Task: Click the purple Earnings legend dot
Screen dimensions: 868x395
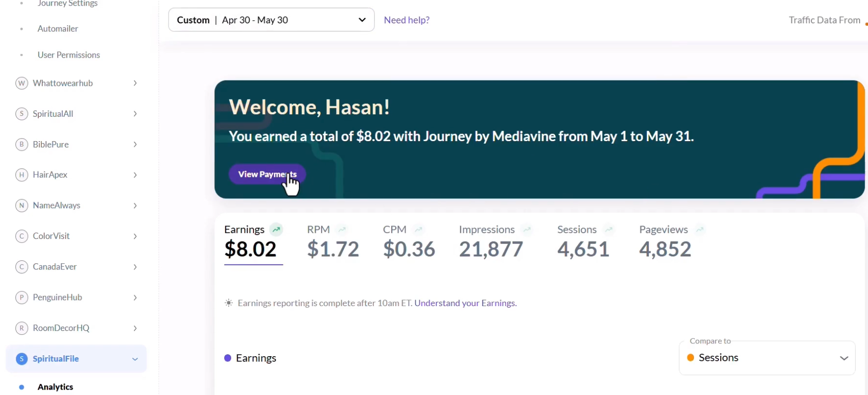Action: pos(228,358)
